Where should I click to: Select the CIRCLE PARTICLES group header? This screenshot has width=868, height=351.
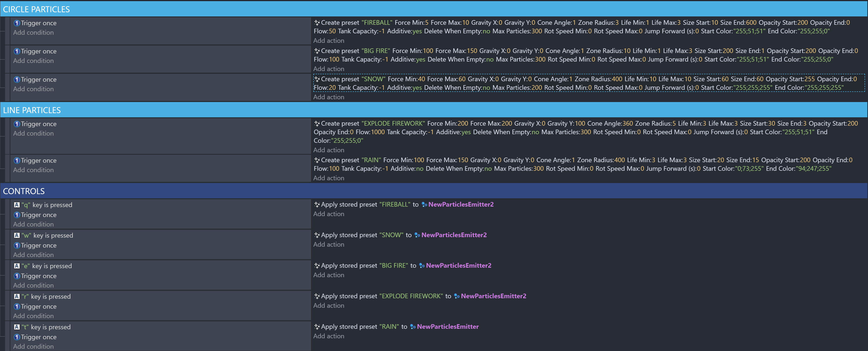coord(434,9)
